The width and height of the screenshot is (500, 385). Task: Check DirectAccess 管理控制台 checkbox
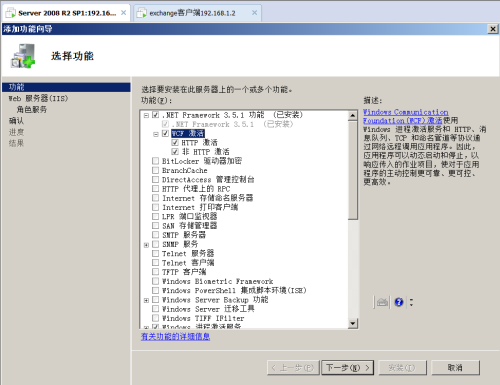tap(155, 180)
